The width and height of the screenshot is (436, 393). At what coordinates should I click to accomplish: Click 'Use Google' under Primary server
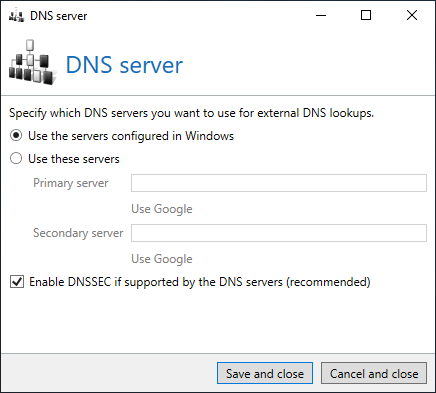click(x=162, y=209)
